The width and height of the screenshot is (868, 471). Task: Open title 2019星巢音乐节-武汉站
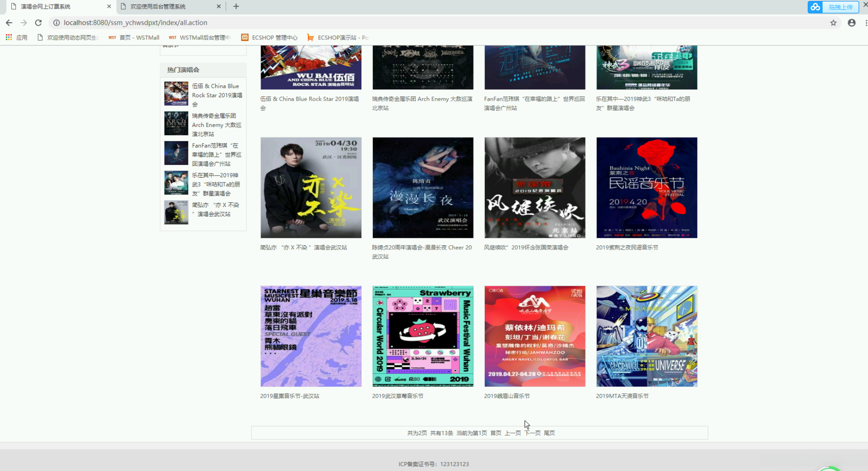[x=290, y=396]
